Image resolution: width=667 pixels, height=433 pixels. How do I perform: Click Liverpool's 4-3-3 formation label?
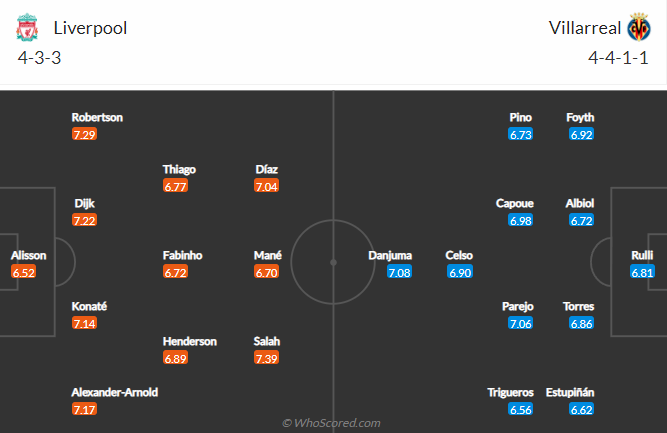pos(39,57)
